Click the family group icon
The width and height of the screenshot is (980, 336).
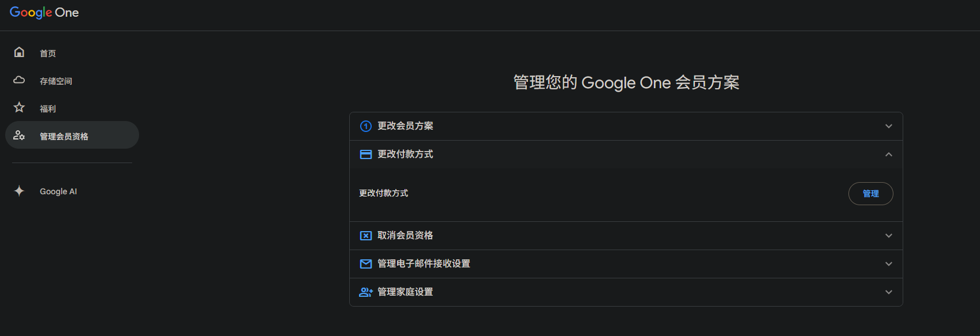366,292
